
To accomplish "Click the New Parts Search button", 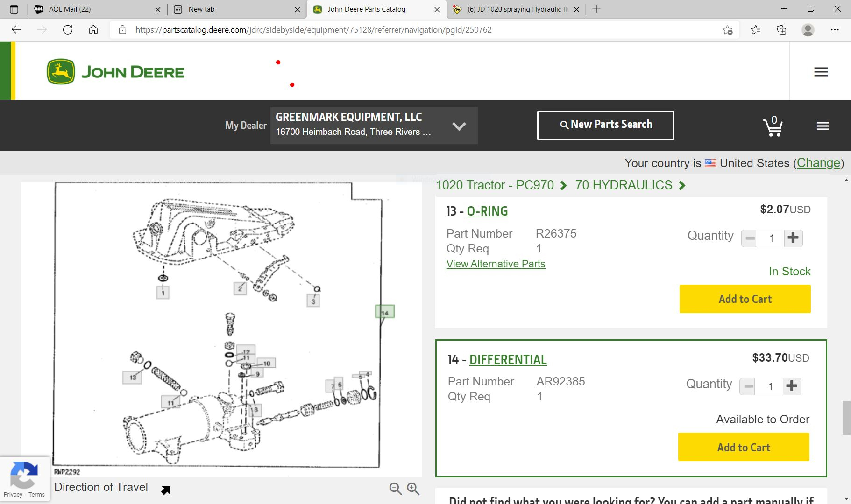I will [x=605, y=125].
